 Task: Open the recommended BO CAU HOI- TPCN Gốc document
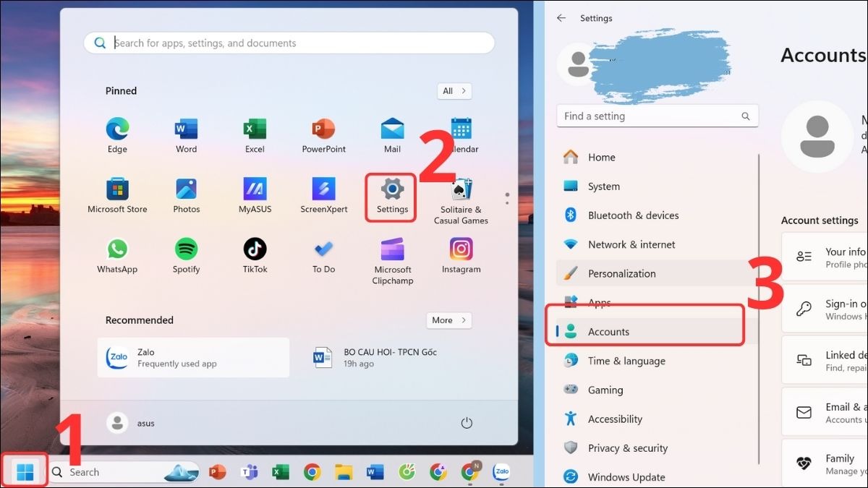376,358
